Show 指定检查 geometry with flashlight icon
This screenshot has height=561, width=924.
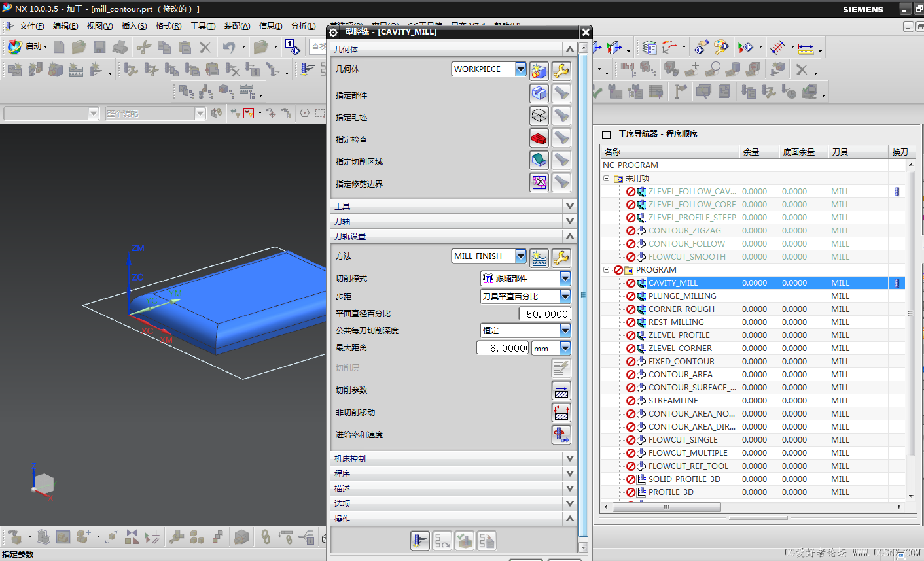pyautogui.click(x=561, y=138)
